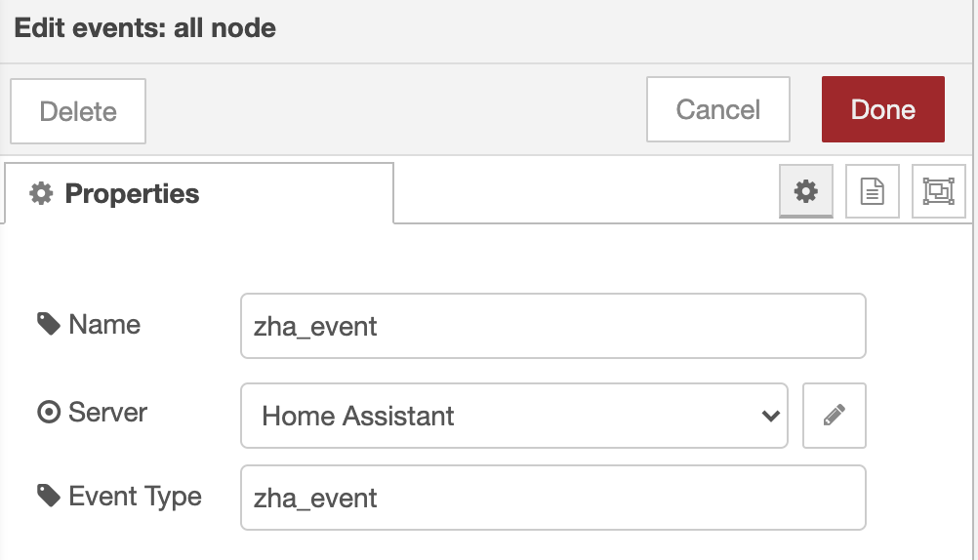Delete the events: all node
The height and width of the screenshot is (560, 978).
78,111
